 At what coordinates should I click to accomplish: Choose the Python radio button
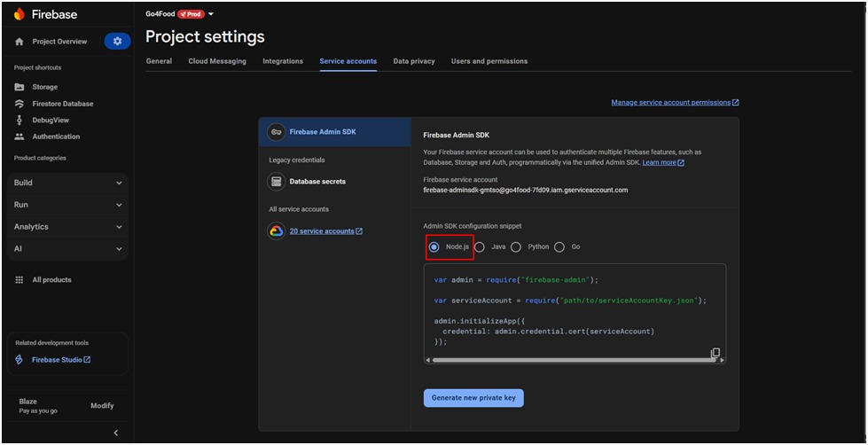click(x=515, y=247)
